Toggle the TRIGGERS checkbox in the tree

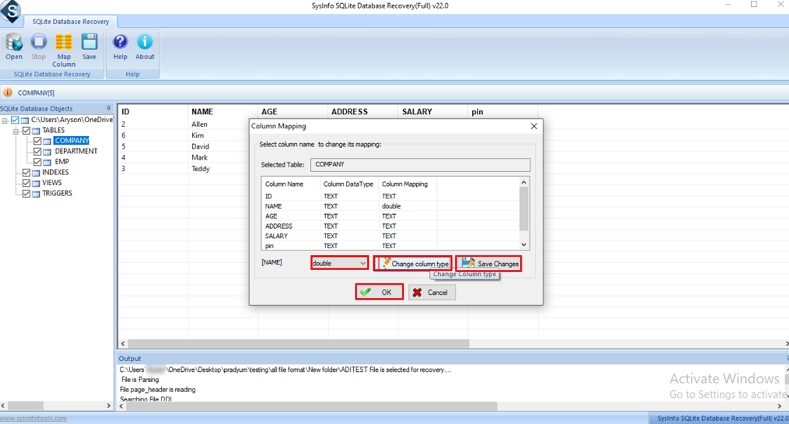(x=26, y=193)
